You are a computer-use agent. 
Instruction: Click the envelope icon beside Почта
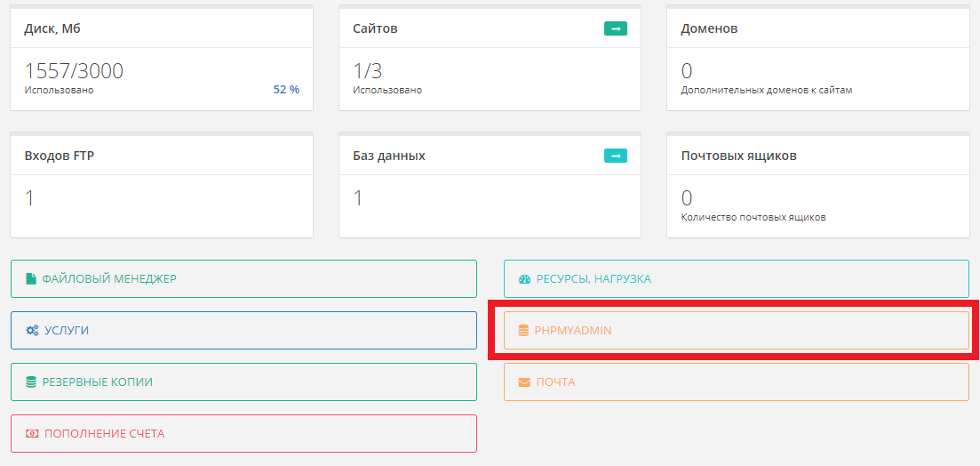coord(524,382)
